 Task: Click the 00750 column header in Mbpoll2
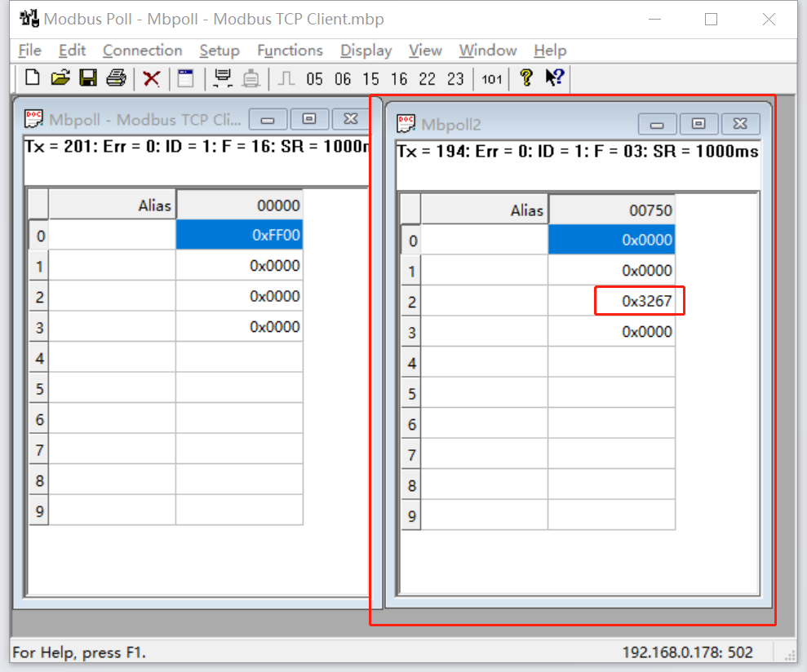coord(612,210)
